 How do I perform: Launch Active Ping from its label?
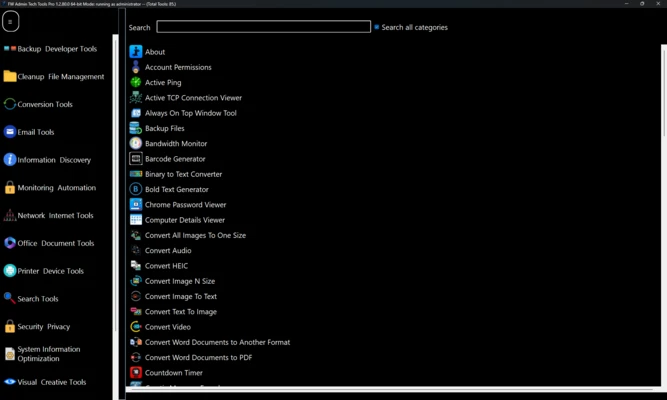click(x=163, y=83)
